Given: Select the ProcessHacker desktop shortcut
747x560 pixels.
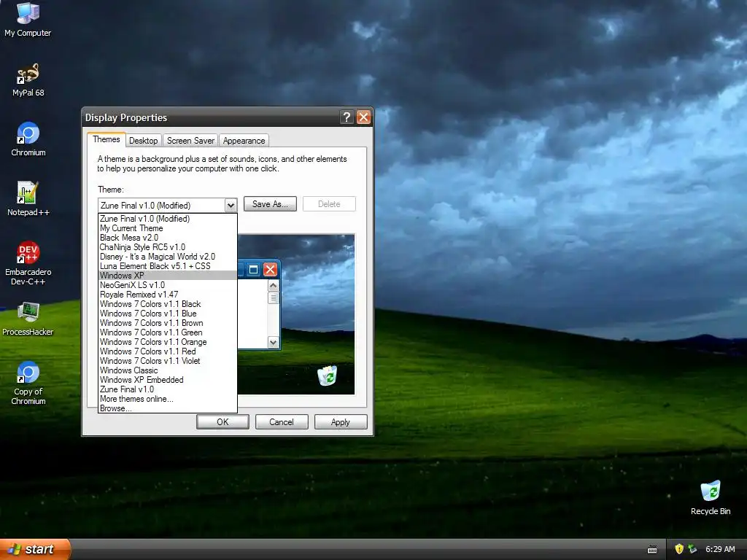Looking at the screenshot, I should [x=28, y=319].
